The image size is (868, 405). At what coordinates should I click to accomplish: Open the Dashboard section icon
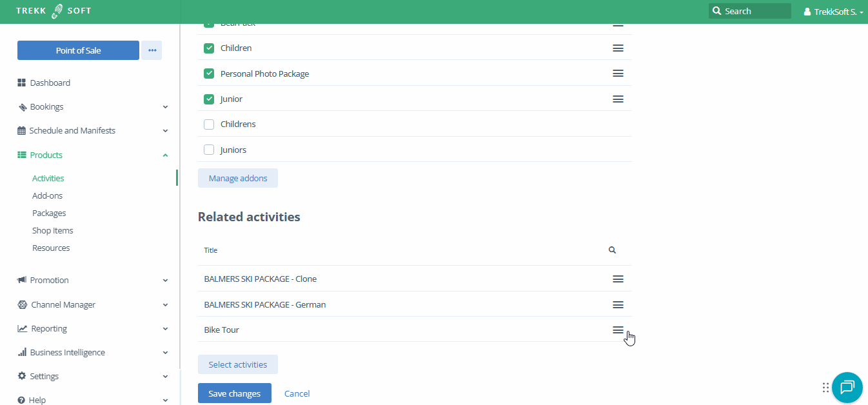(x=21, y=83)
